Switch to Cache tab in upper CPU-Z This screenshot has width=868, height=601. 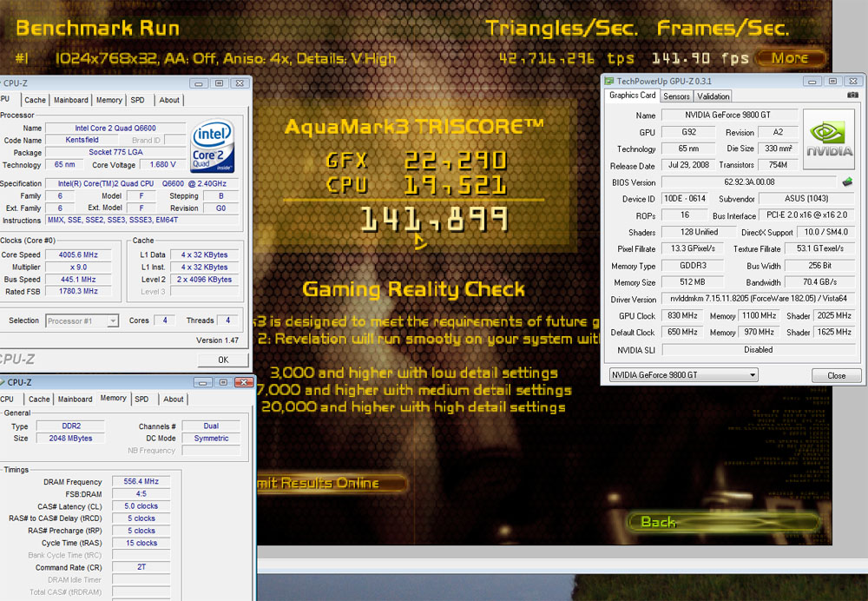pyautogui.click(x=35, y=100)
